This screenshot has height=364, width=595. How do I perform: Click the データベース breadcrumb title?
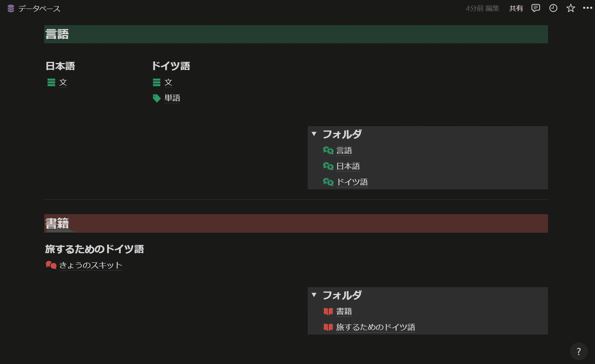[40, 8]
